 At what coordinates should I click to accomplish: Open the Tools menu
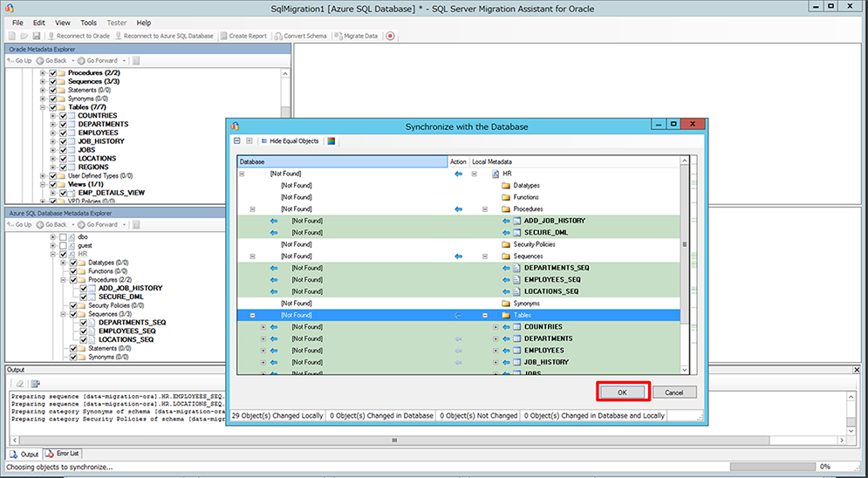(x=89, y=23)
